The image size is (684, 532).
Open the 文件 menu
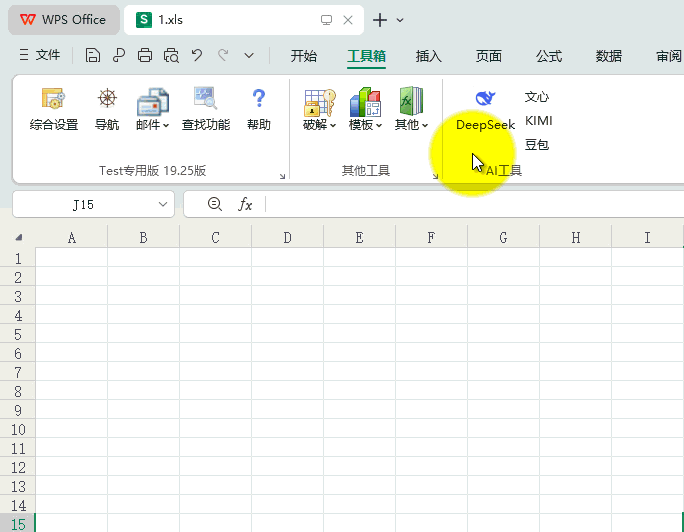tap(40, 56)
